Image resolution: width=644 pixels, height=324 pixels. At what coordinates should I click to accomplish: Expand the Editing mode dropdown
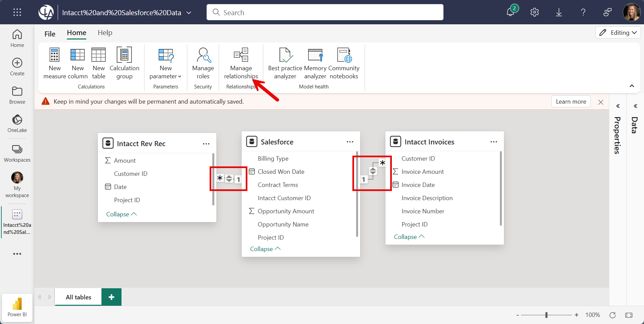[618, 33]
